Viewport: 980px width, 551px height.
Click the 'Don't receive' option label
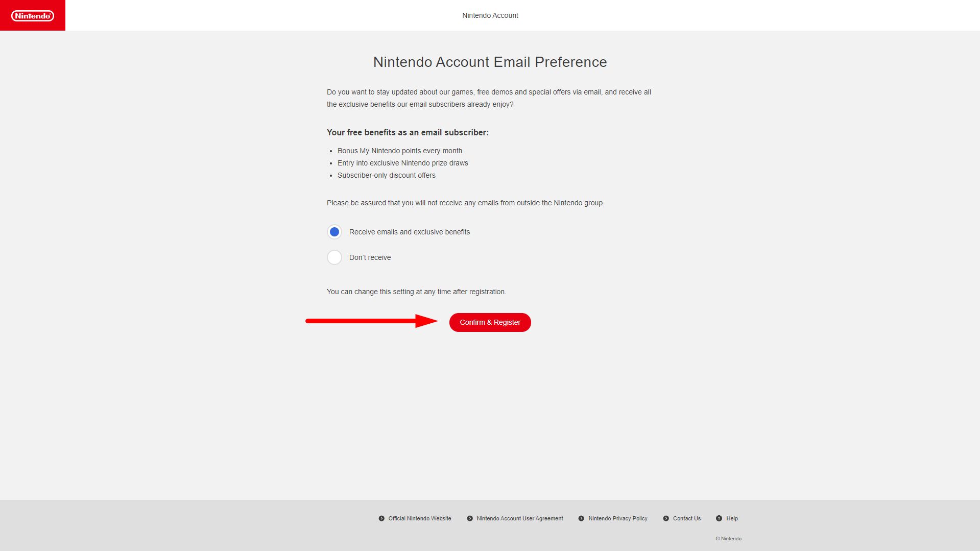(x=370, y=257)
